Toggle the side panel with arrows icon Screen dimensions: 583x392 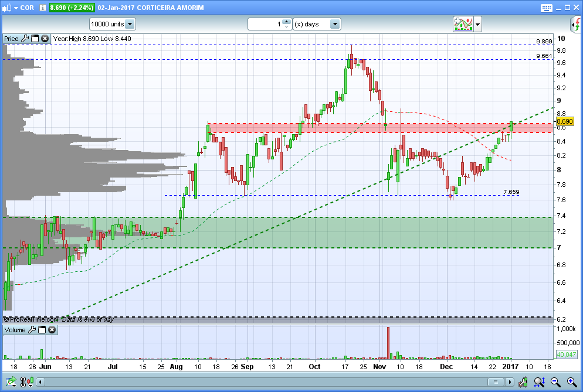click(x=576, y=24)
